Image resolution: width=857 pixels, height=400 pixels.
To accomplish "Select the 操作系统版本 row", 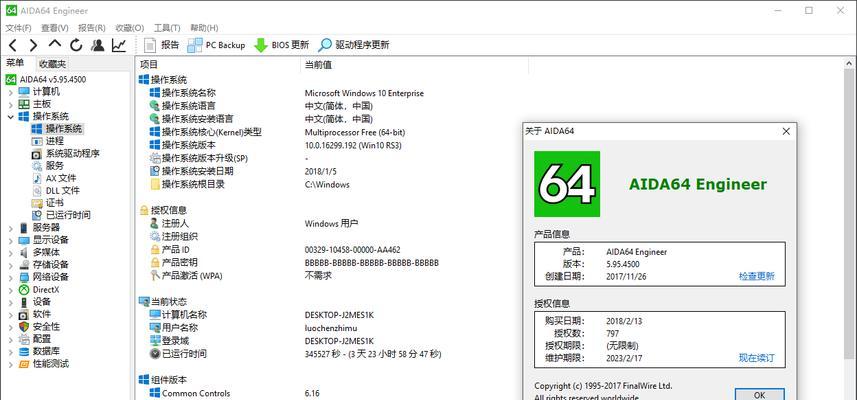I will [x=183, y=145].
